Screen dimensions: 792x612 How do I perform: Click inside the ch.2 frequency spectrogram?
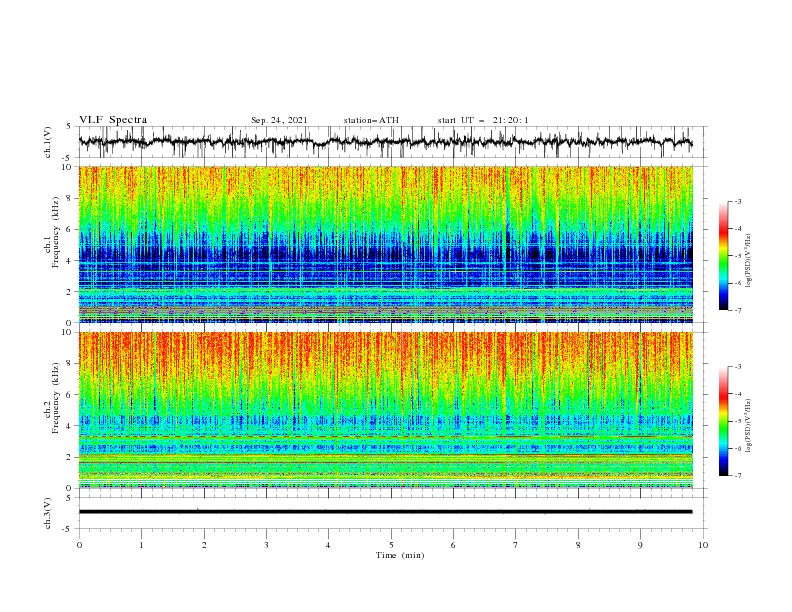tap(385, 410)
